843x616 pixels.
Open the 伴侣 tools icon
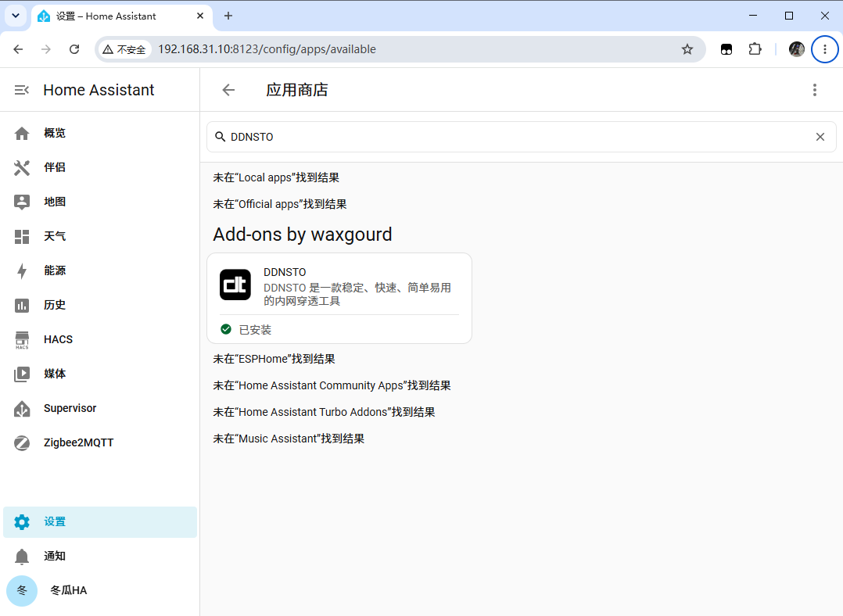(x=22, y=168)
